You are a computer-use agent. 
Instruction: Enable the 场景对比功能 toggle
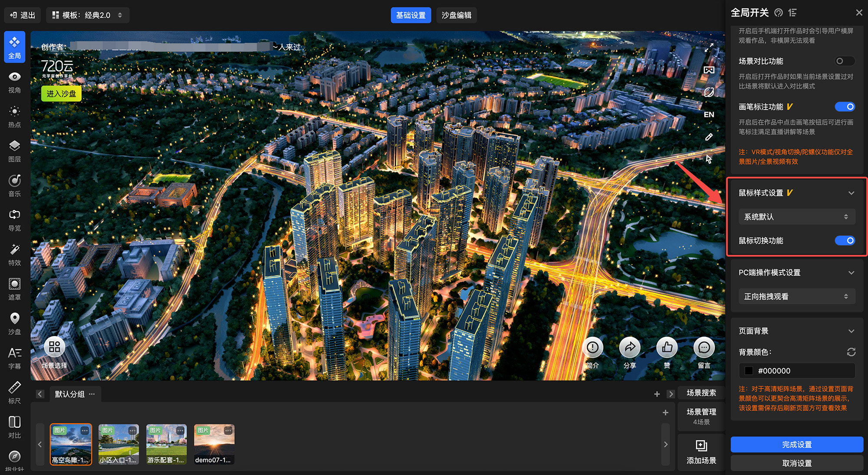pos(845,61)
